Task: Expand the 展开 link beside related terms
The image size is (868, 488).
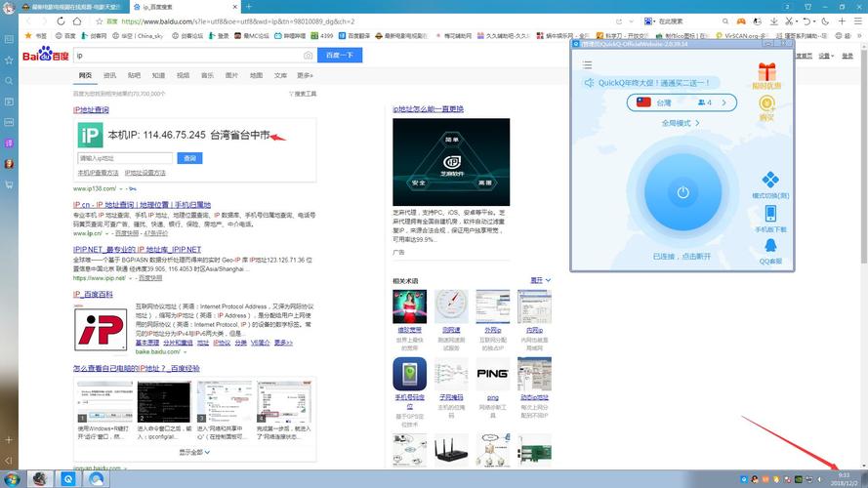Action: click(540, 280)
